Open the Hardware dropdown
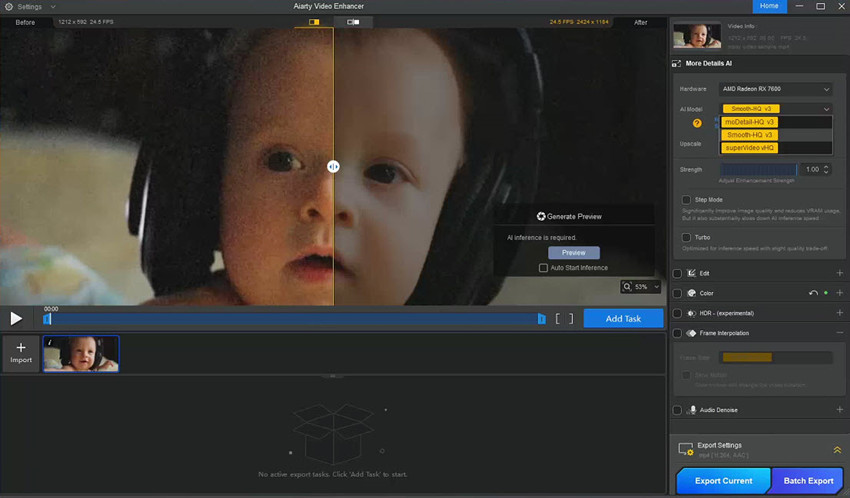 [x=776, y=89]
